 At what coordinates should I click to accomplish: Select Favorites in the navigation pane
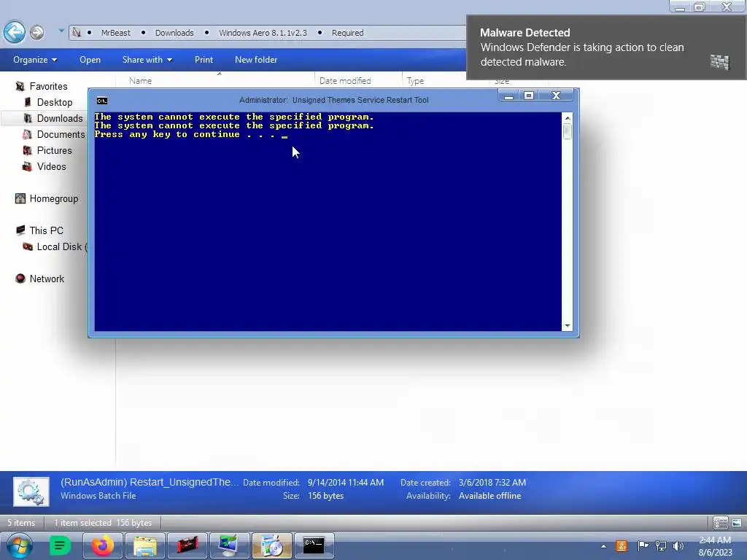point(48,86)
